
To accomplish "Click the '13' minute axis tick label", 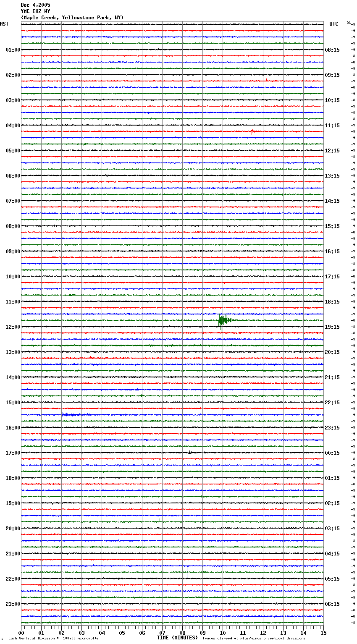I will (283, 633).
